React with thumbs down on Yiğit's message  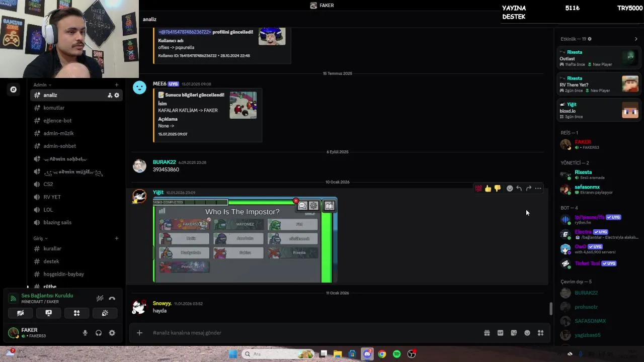[498, 189]
